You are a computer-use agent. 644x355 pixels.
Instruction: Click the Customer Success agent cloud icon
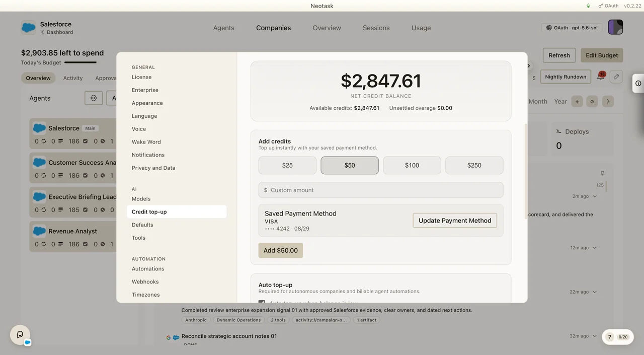pyautogui.click(x=39, y=163)
